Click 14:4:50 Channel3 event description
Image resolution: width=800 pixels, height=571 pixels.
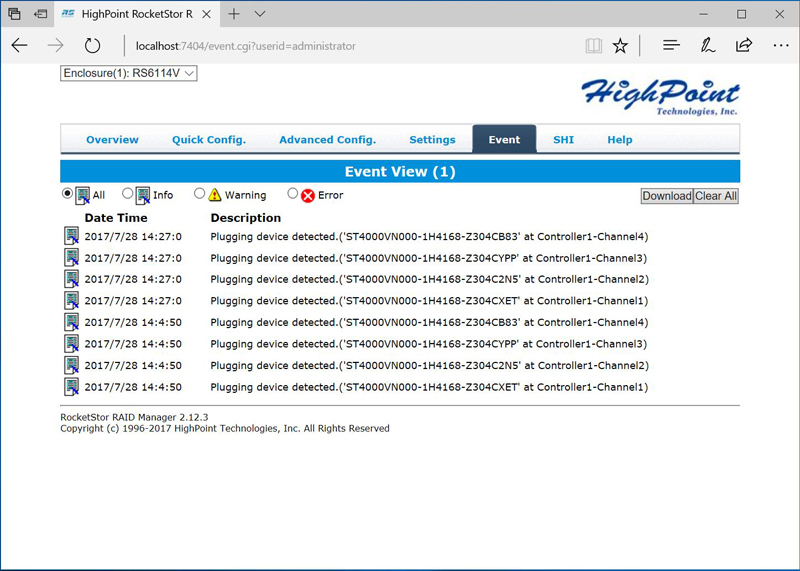coord(429,344)
